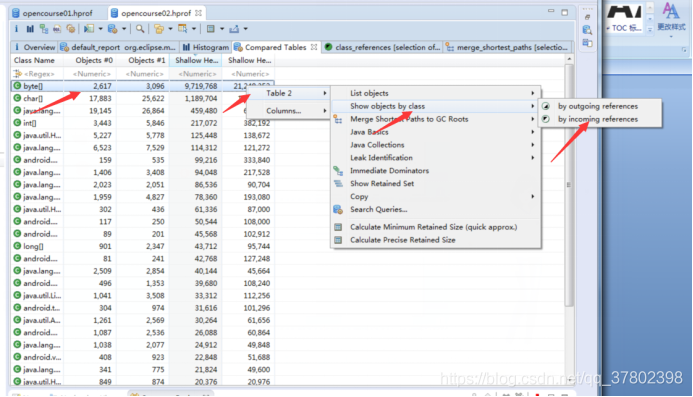693x397 pixels.
Task: Open the Copy submenu
Action: point(435,196)
